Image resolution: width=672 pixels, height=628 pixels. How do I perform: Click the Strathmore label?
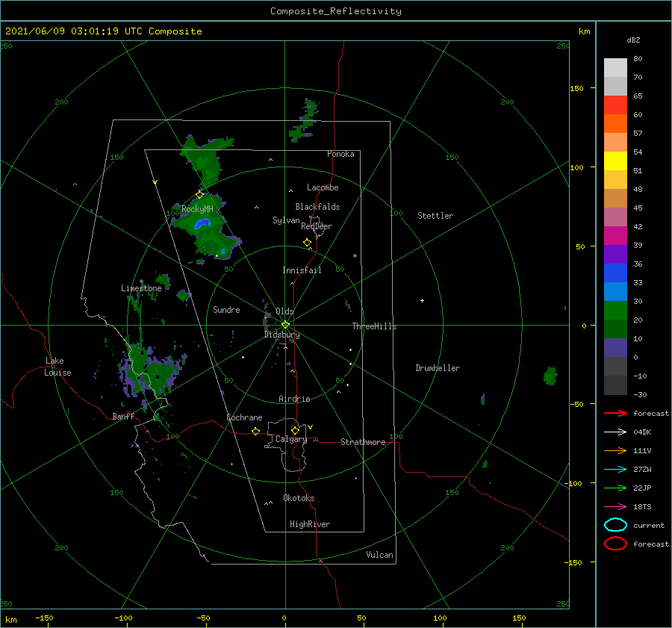(364, 442)
